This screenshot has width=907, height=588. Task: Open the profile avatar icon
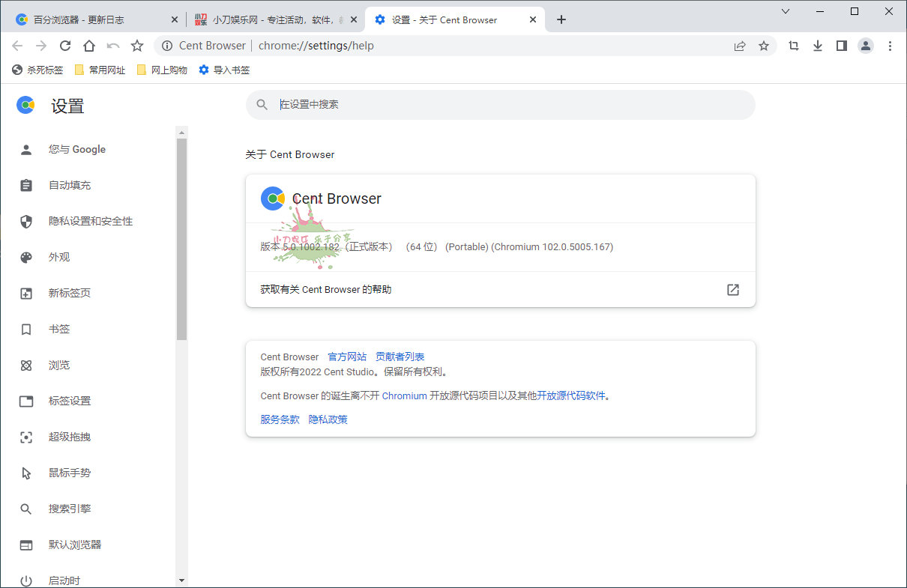[x=866, y=46]
